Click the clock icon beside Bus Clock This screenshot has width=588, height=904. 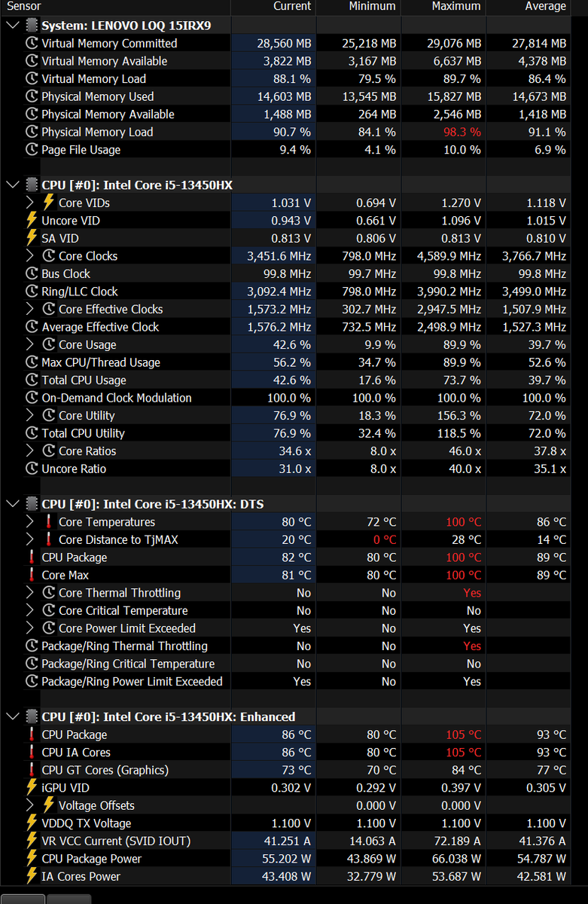[x=32, y=273]
